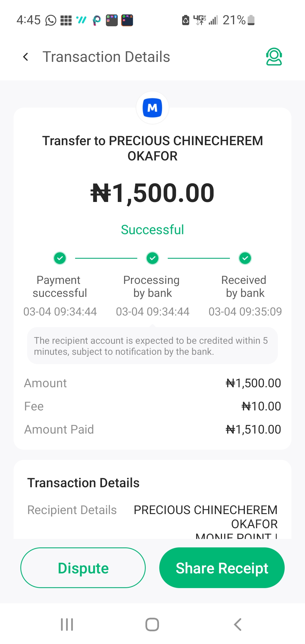Tap the Payment successful checkmark

pyautogui.click(x=60, y=258)
